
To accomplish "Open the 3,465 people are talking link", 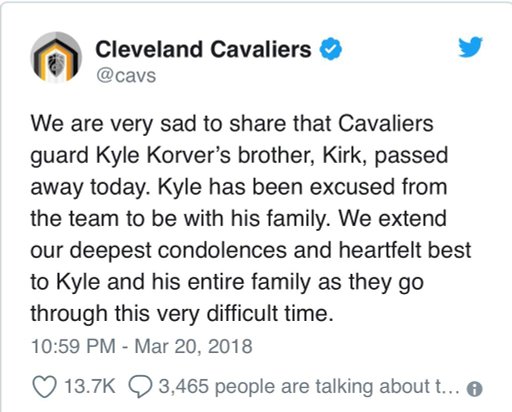I will click(x=309, y=387).
